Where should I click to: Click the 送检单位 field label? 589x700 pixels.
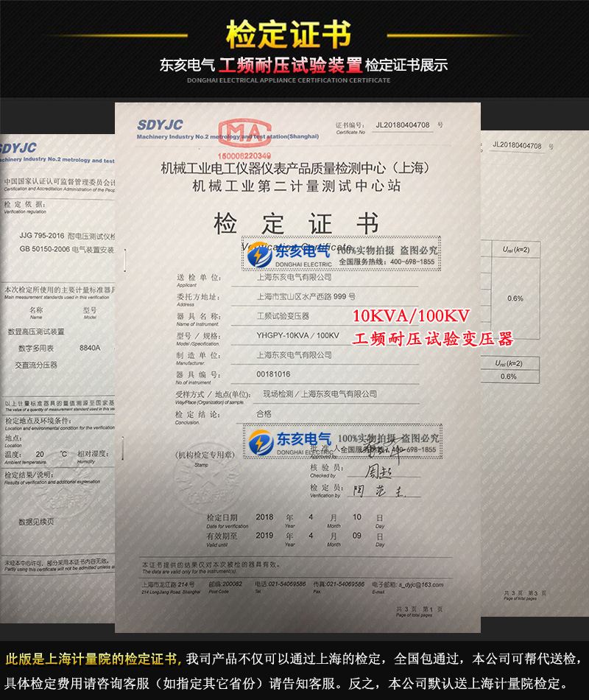pyautogui.click(x=199, y=277)
